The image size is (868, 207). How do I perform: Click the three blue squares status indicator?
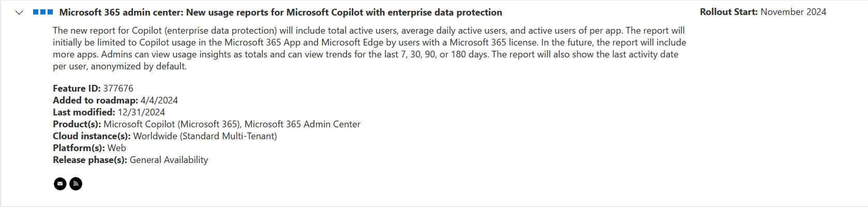43,12
